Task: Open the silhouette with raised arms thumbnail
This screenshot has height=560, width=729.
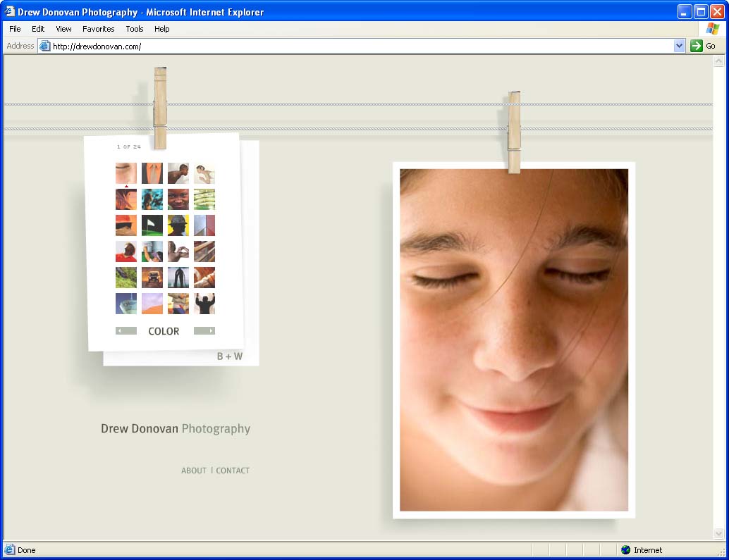Action: pos(204,304)
